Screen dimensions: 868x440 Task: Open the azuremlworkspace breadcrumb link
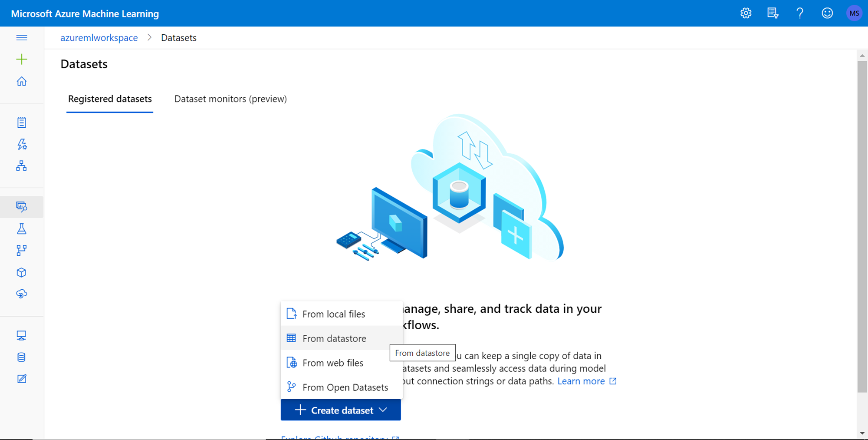99,38
